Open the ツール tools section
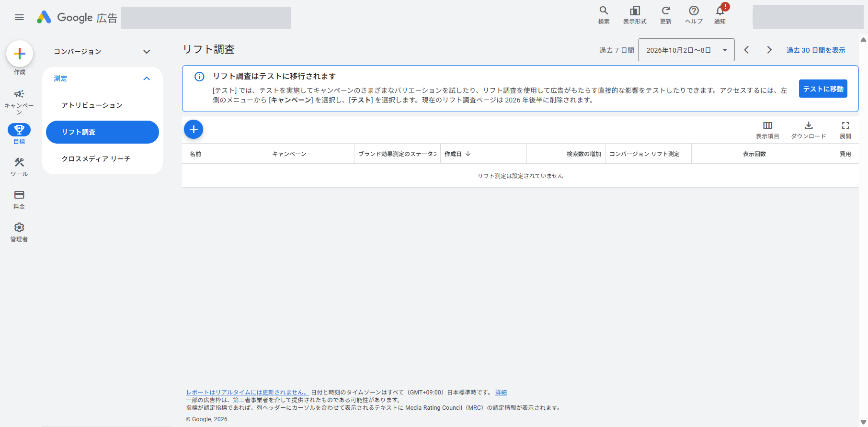 point(19,167)
